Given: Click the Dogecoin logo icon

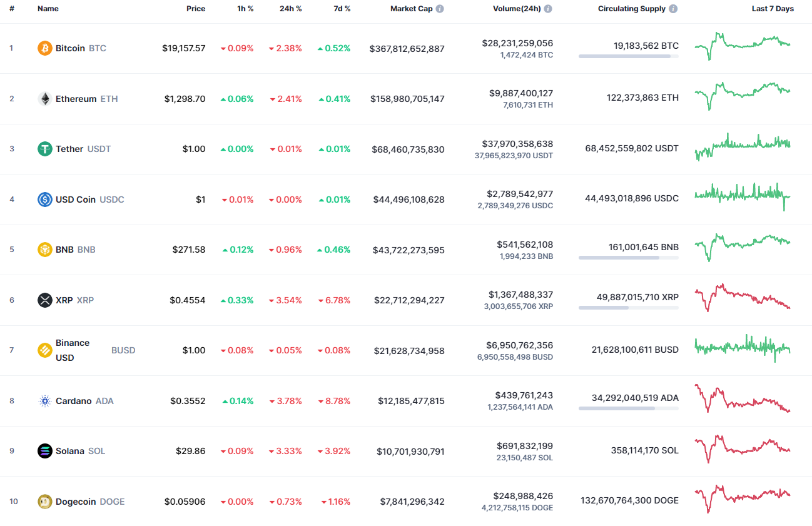Looking at the screenshot, I should coord(44,501).
